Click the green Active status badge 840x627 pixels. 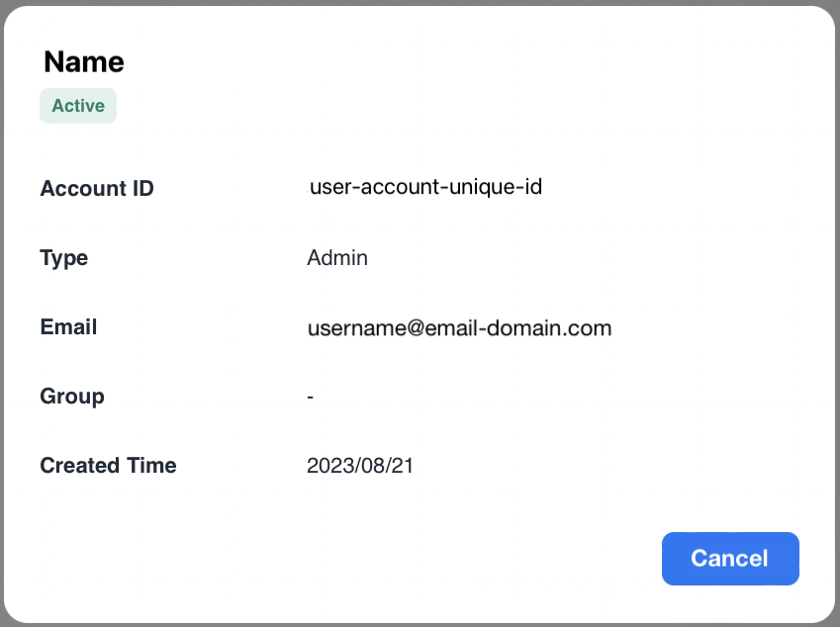[78, 106]
